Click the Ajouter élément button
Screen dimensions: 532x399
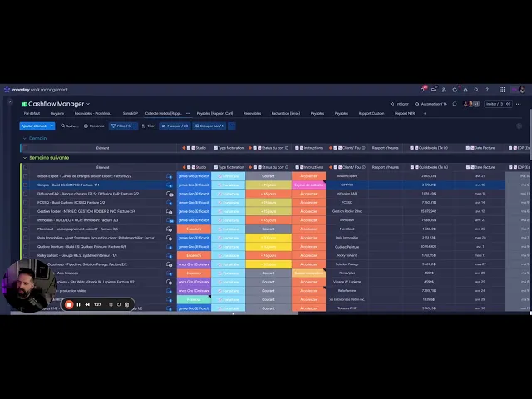(34, 126)
